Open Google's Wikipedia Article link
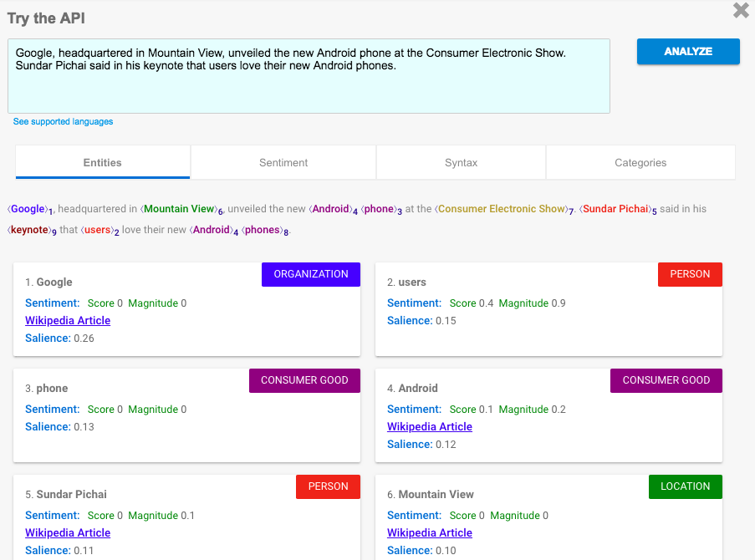Viewport: 755px width, 560px height. click(x=68, y=321)
